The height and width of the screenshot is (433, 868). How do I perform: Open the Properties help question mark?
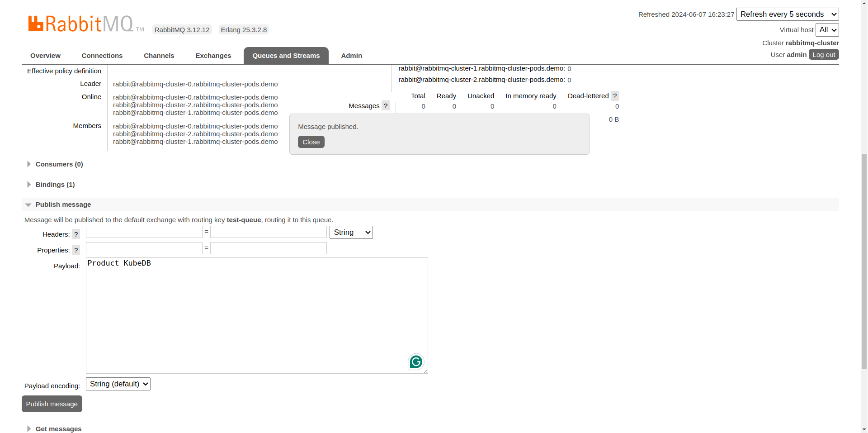tap(76, 250)
